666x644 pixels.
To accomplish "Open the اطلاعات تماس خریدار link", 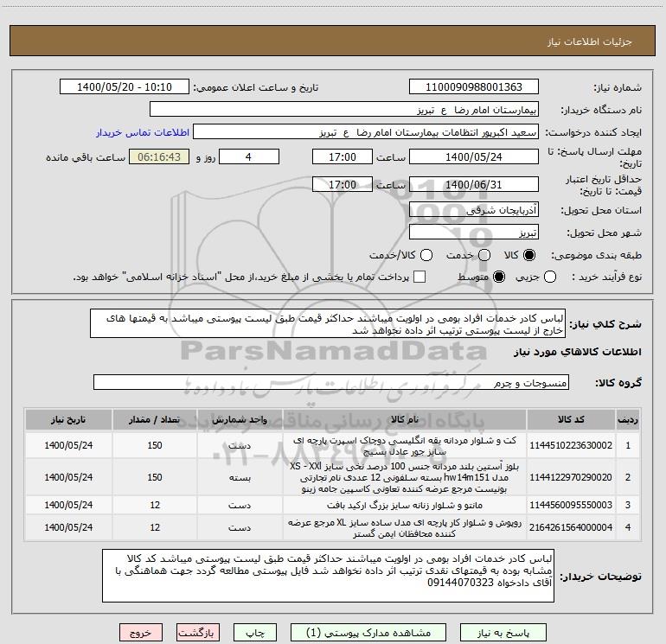I will coord(143,132).
